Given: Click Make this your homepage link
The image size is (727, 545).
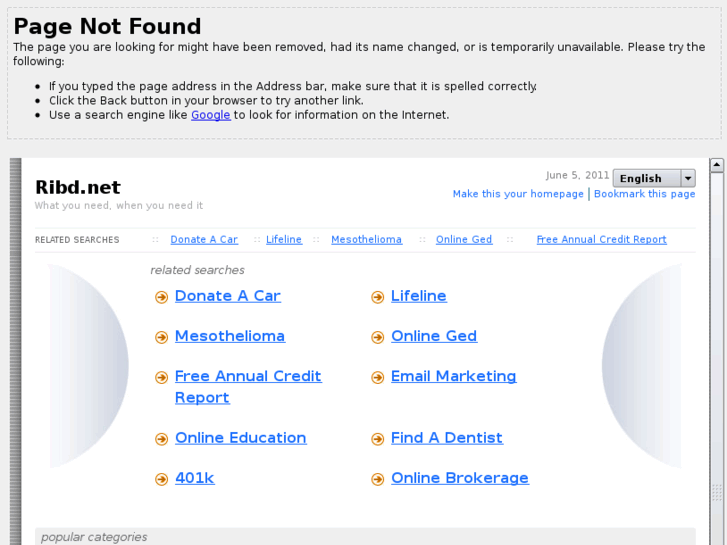Looking at the screenshot, I should (518, 194).
